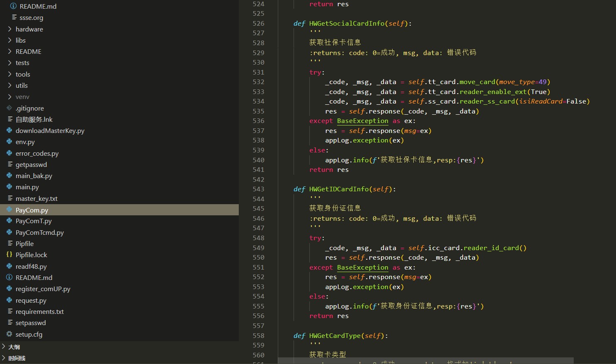Expand the venv folder
The height and width of the screenshot is (364, 616).
coord(10,96)
